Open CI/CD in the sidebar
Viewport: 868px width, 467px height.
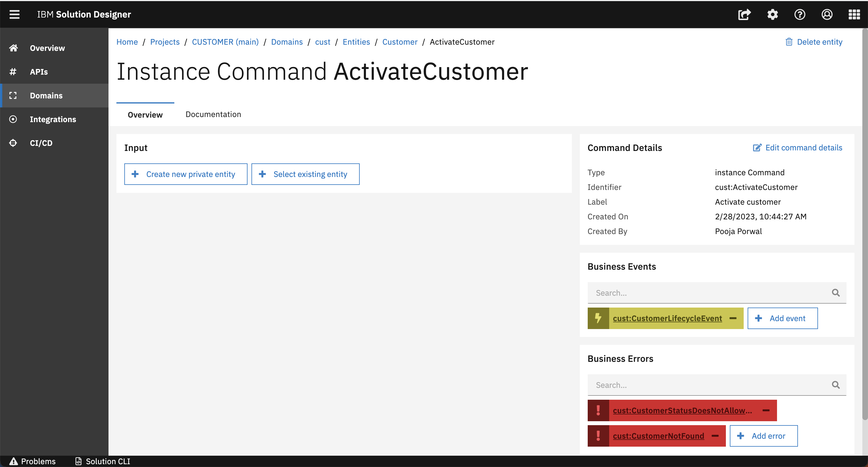(41, 143)
